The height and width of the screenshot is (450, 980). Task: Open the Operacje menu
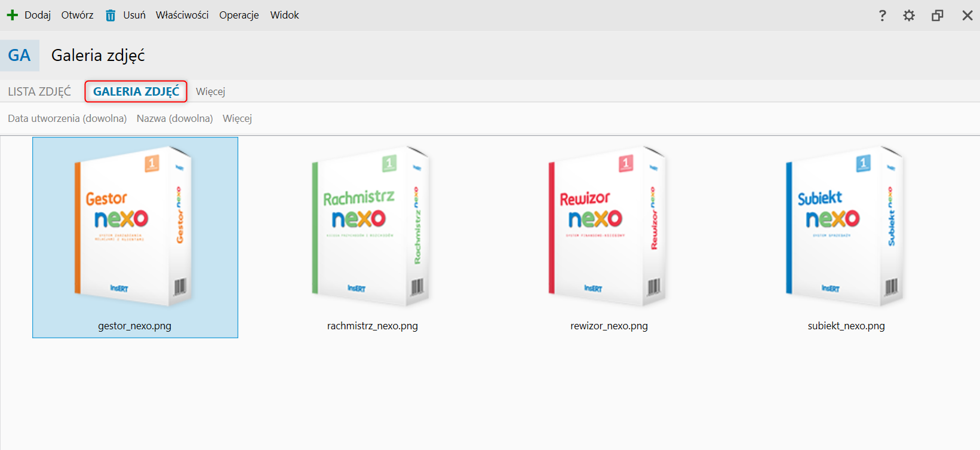tap(239, 15)
